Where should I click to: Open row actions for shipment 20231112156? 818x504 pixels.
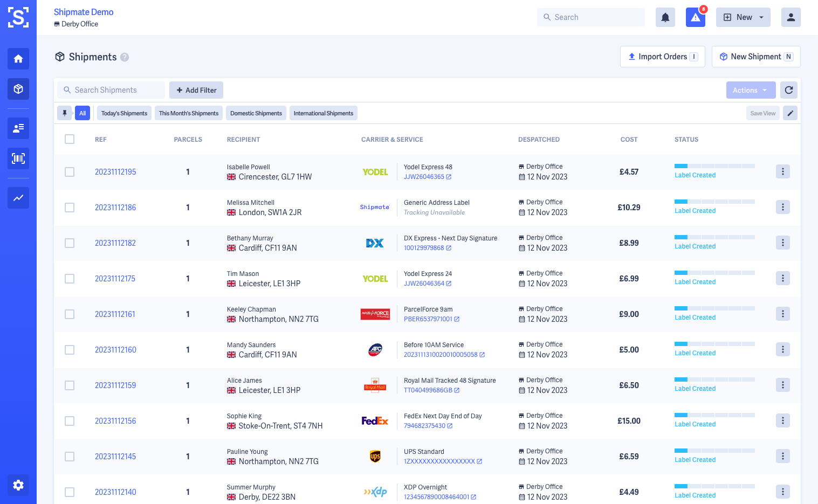point(783,420)
